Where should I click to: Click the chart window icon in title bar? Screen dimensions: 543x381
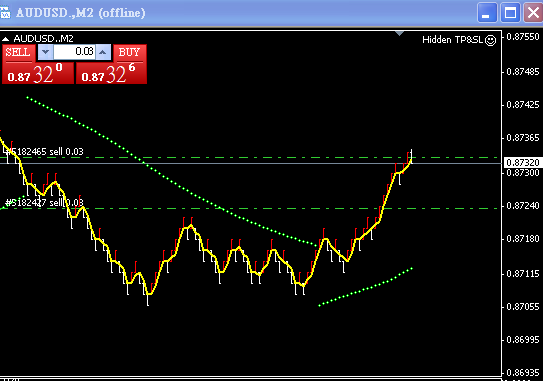[x=5, y=13]
